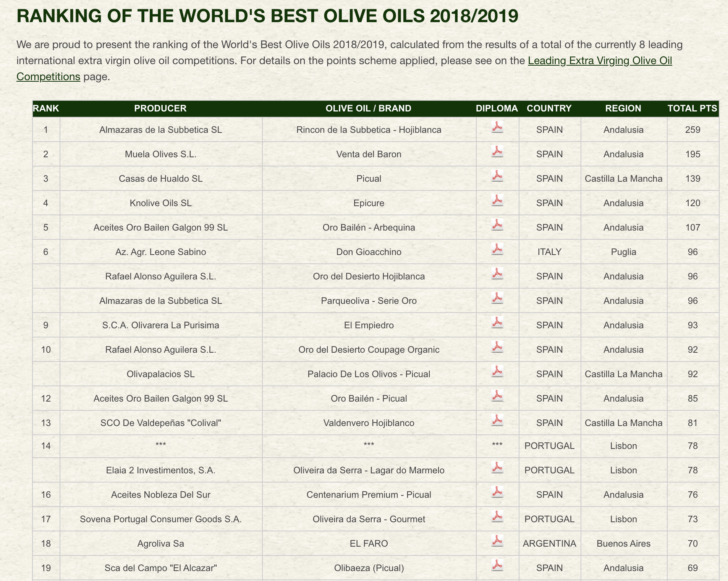Image resolution: width=728 pixels, height=581 pixels.
Task: Click the ITALY country cell
Action: [550, 252]
